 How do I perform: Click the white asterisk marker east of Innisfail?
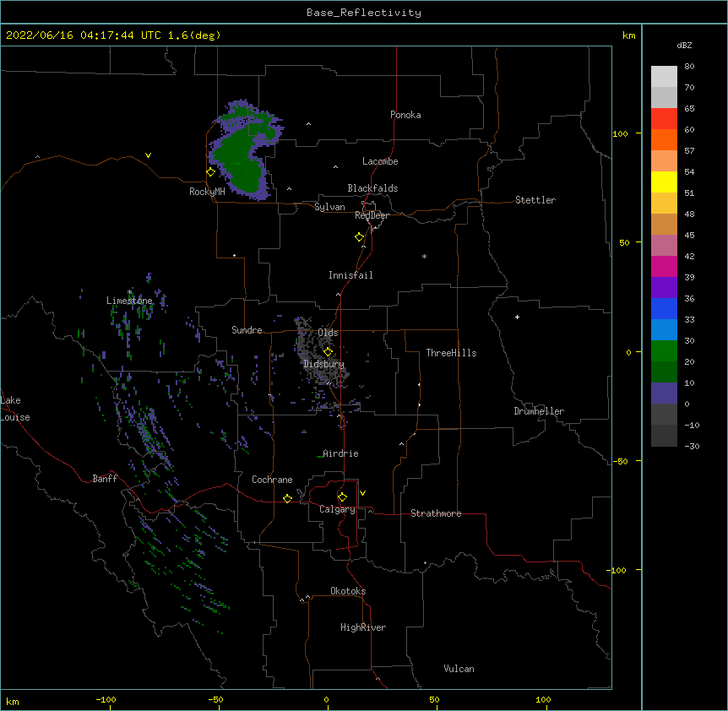coord(424,256)
